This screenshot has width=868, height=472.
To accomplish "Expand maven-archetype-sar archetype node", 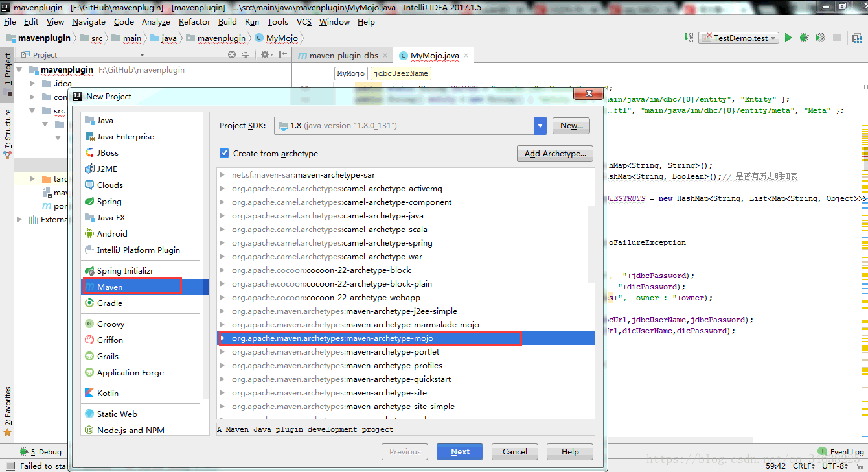I will click(x=222, y=175).
